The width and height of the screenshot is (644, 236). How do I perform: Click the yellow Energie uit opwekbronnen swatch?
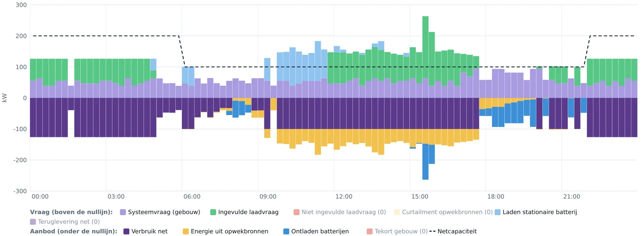click(186, 231)
